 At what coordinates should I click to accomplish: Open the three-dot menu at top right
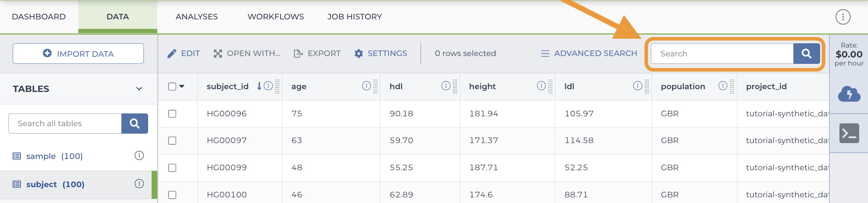[x=843, y=17]
